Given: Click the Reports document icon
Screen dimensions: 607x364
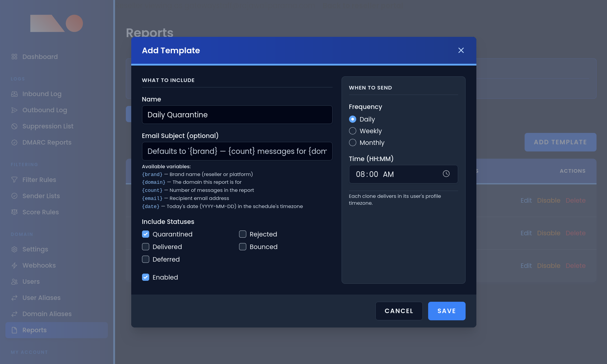Looking at the screenshot, I should 14,330.
